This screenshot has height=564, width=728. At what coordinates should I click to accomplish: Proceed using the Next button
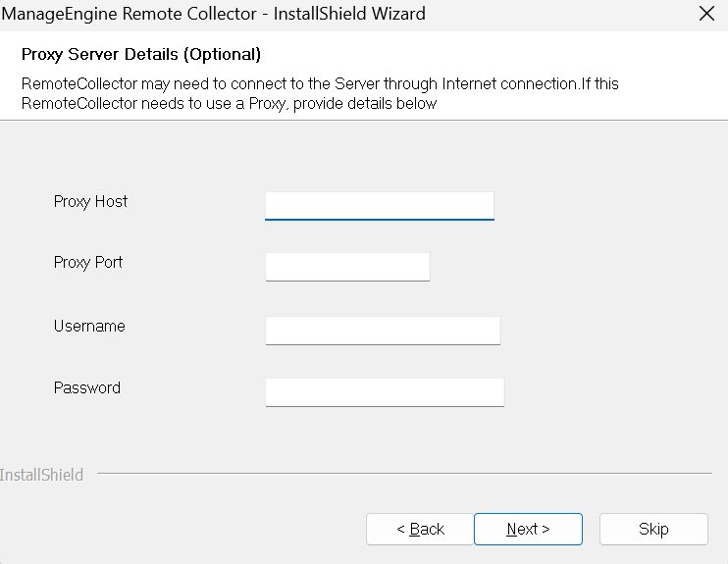coord(528,529)
